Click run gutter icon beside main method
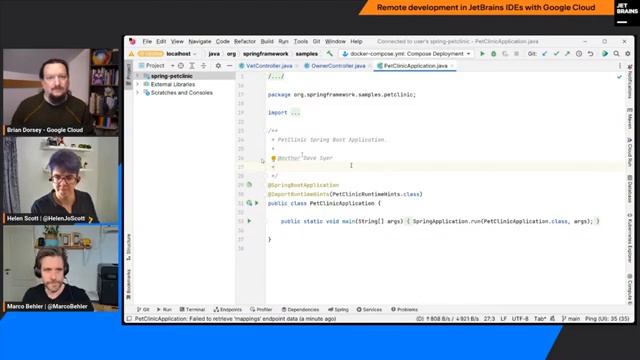Viewport: 640px width, 360px height. coord(249,221)
